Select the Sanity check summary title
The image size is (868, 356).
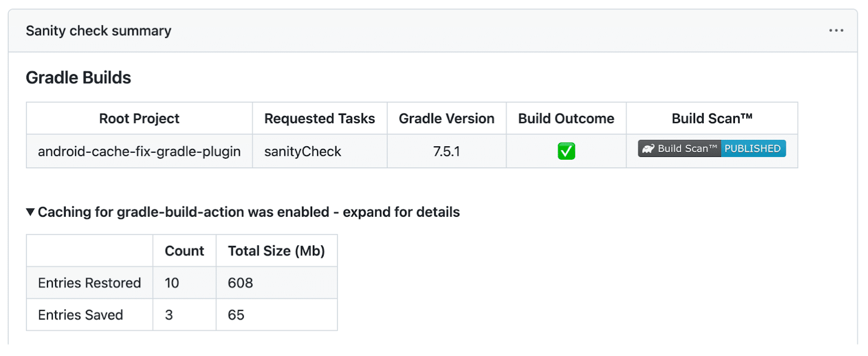click(x=99, y=31)
